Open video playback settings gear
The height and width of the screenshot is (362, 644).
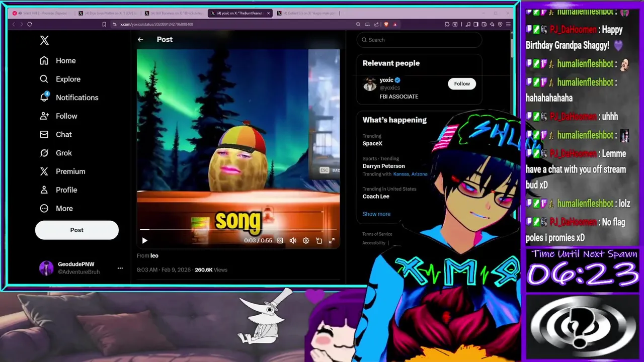tap(306, 241)
